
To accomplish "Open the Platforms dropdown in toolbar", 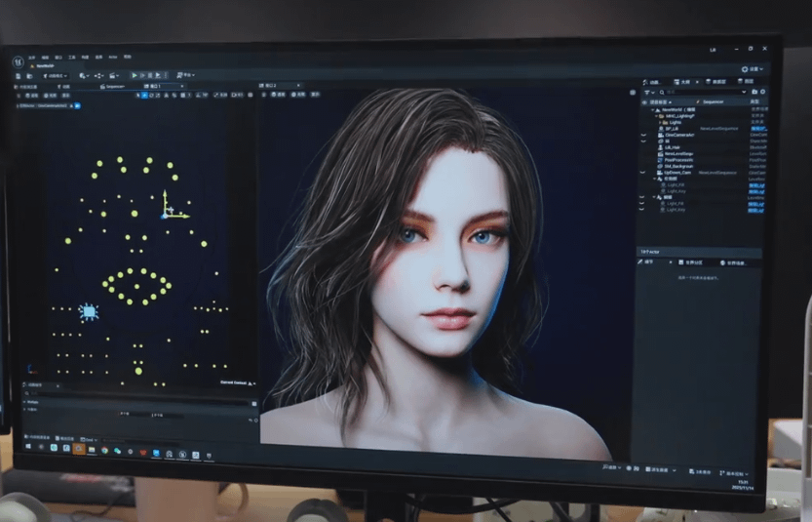I will [x=186, y=75].
